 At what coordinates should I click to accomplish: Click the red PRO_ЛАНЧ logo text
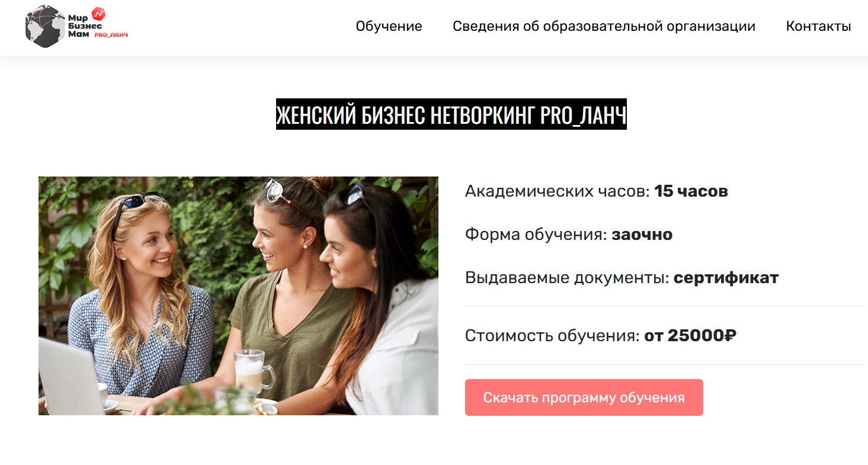click(111, 35)
